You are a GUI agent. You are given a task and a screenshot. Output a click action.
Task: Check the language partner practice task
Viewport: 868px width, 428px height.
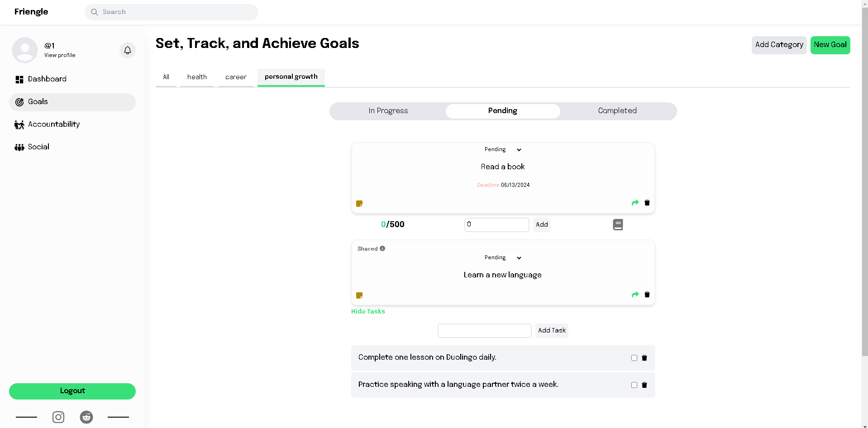point(634,385)
